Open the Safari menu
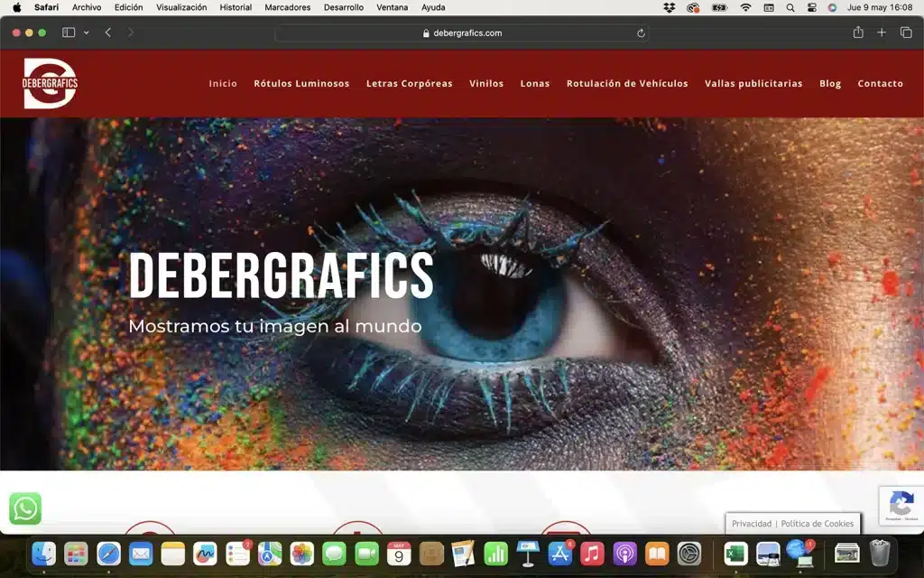The image size is (924, 578). point(47,7)
